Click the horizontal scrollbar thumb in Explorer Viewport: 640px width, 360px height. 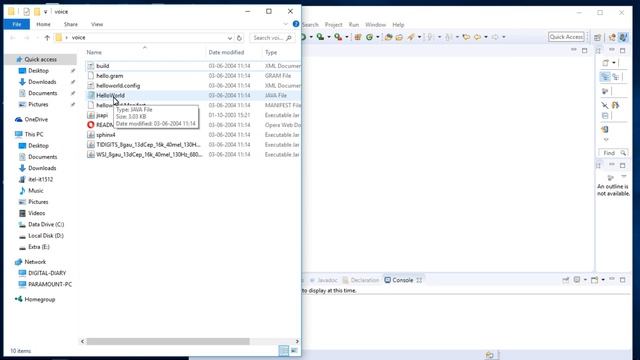[x=168, y=341]
